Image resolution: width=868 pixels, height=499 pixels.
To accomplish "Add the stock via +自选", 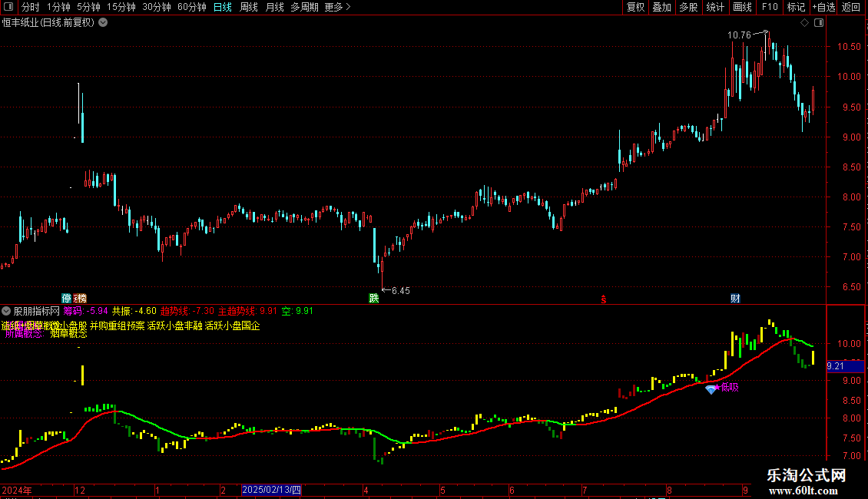I will [x=823, y=7].
